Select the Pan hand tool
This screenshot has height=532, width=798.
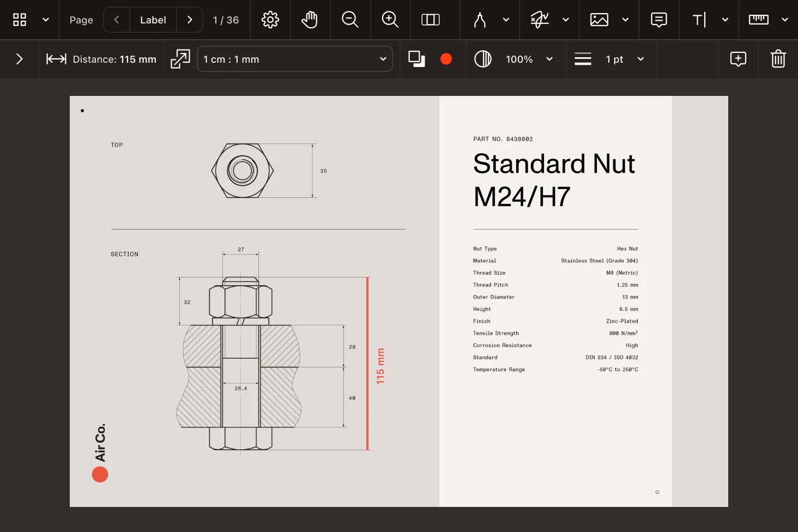tap(310, 20)
